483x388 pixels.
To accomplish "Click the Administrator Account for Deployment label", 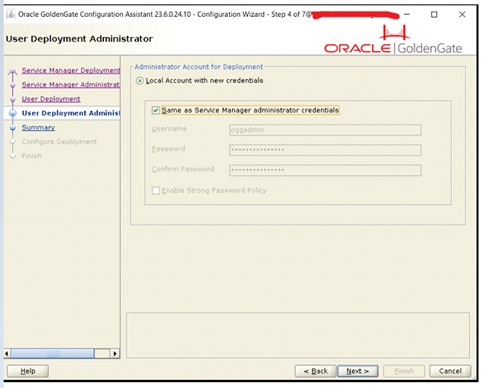I will coord(199,67).
